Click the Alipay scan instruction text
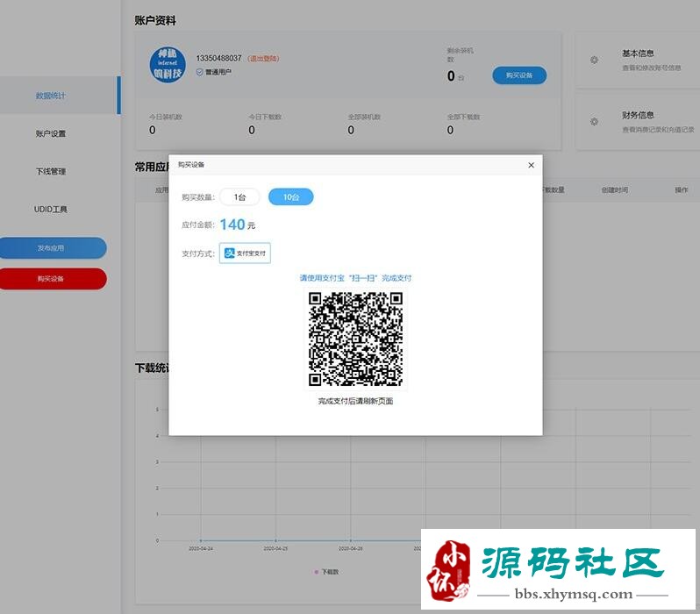The height and width of the screenshot is (614, 700). tap(356, 278)
